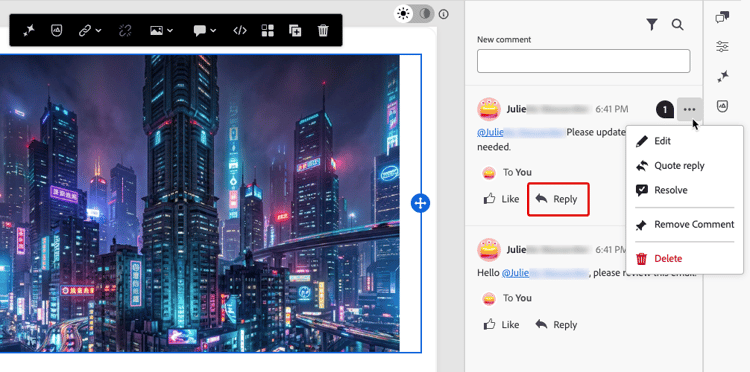
Task: Switch to light mode sun toggle
Action: (404, 14)
